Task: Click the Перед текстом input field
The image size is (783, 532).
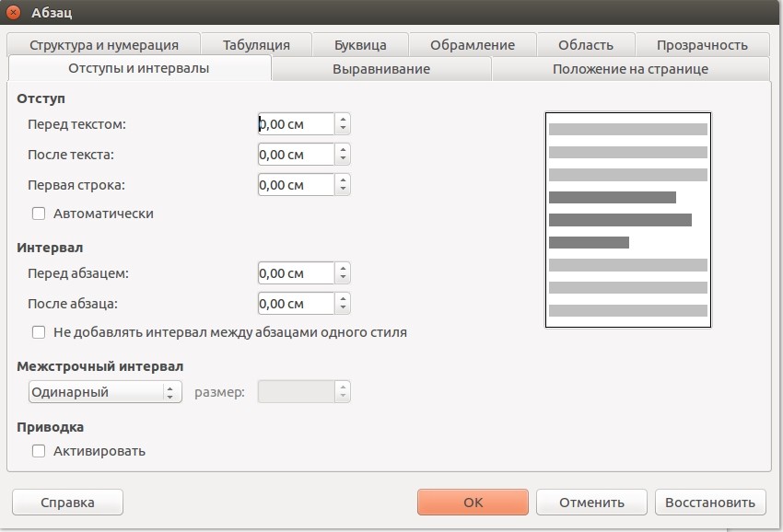Action: click(x=296, y=123)
